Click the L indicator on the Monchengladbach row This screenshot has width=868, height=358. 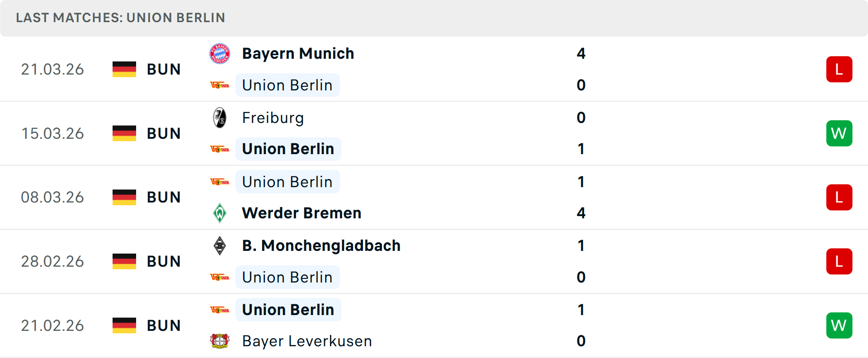point(839,261)
